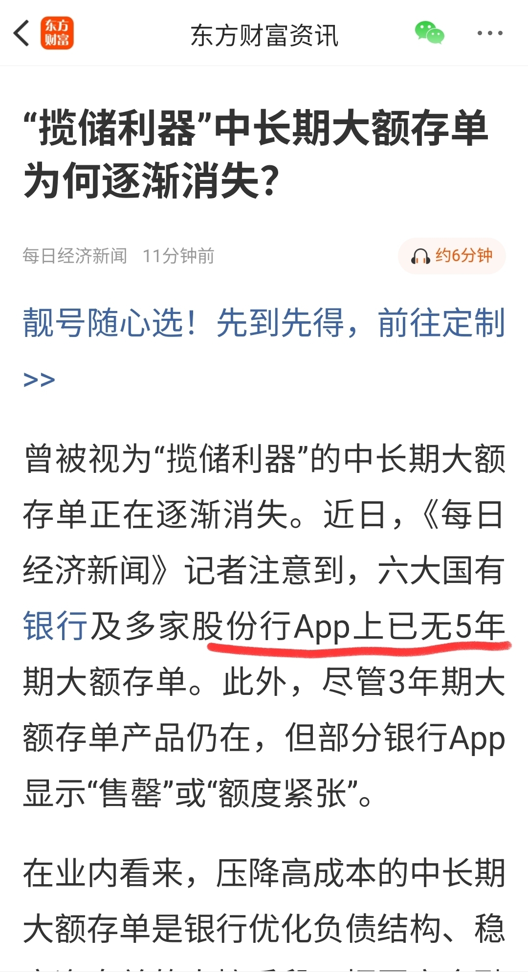The height and width of the screenshot is (980, 528).
Task: Tap the text 六大国有 in the article
Action: click(441, 570)
